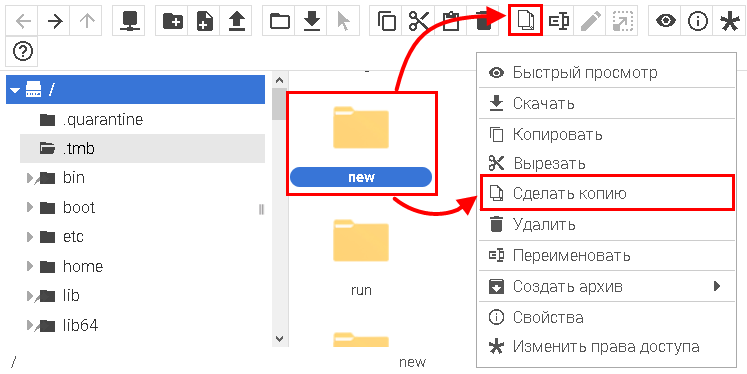This screenshot has height=374, width=747.
Task: Select etc folder label in tree
Action: coord(73,237)
